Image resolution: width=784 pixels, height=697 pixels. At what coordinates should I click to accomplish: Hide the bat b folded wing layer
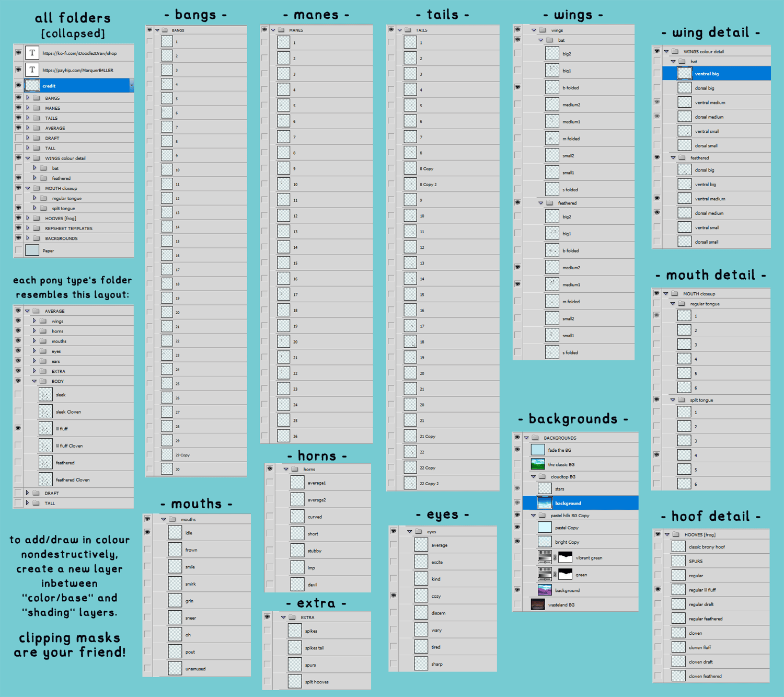pyautogui.click(x=517, y=87)
